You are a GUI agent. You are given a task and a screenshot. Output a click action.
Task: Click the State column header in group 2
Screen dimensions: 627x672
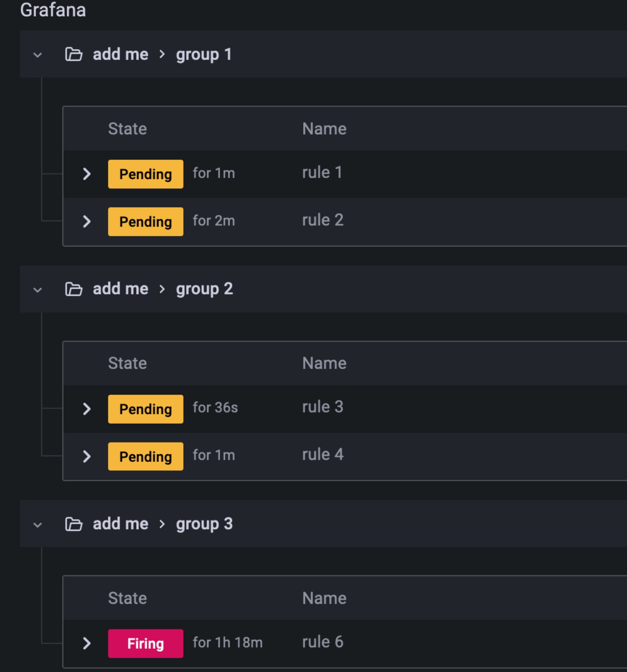[127, 363]
